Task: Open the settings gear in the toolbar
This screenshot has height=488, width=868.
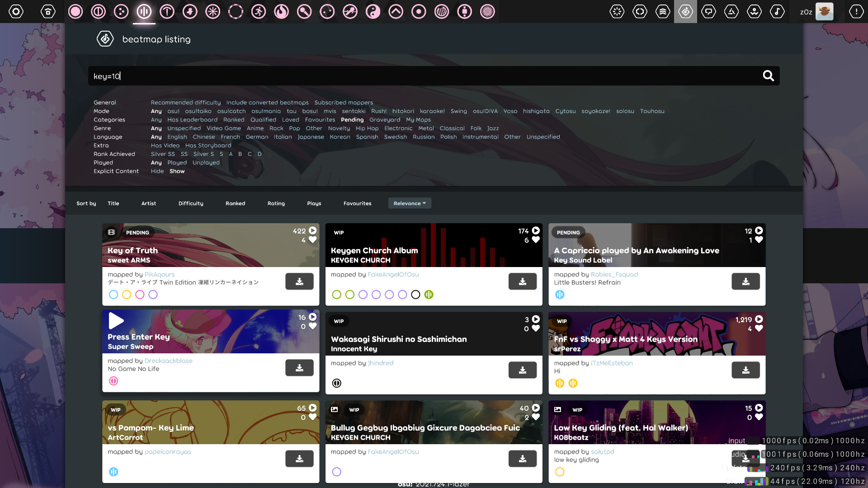Action: pos(16,11)
